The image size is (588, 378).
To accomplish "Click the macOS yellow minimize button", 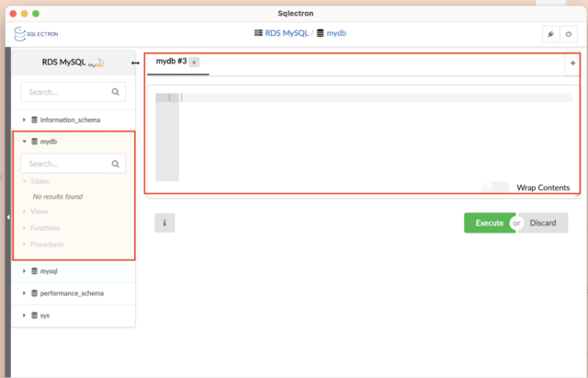I will tap(25, 14).
